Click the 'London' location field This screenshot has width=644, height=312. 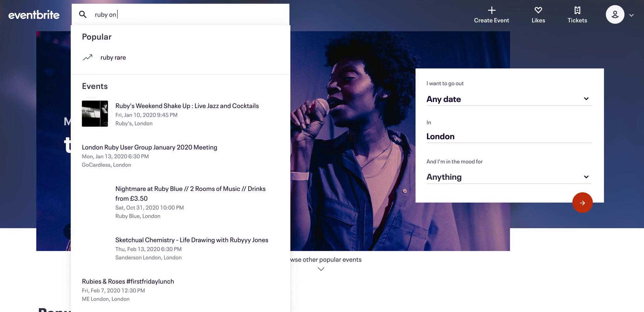[x=509, y=136]
